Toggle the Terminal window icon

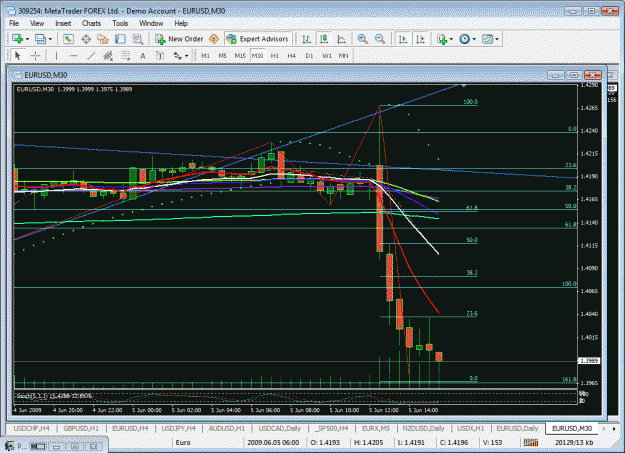pyautogui.click(x=120, y=39)
